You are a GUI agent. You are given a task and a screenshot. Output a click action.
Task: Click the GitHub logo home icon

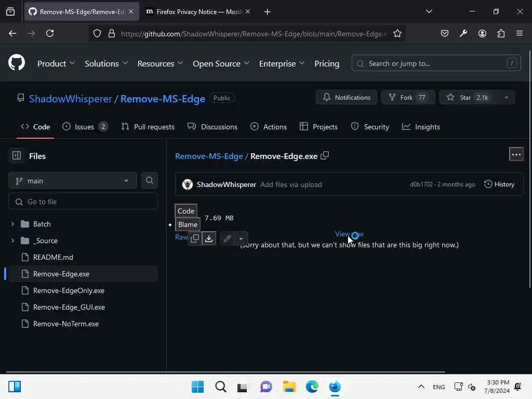(16, 63)
